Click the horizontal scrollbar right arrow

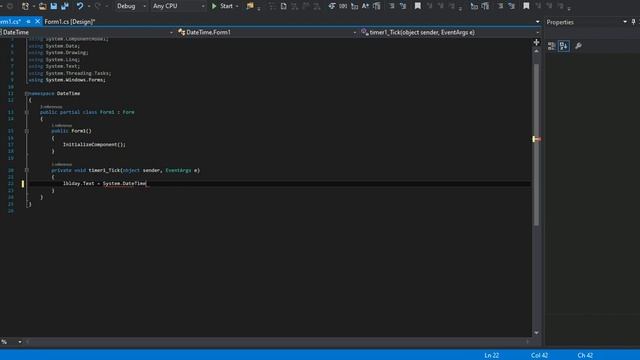(527, 342)
